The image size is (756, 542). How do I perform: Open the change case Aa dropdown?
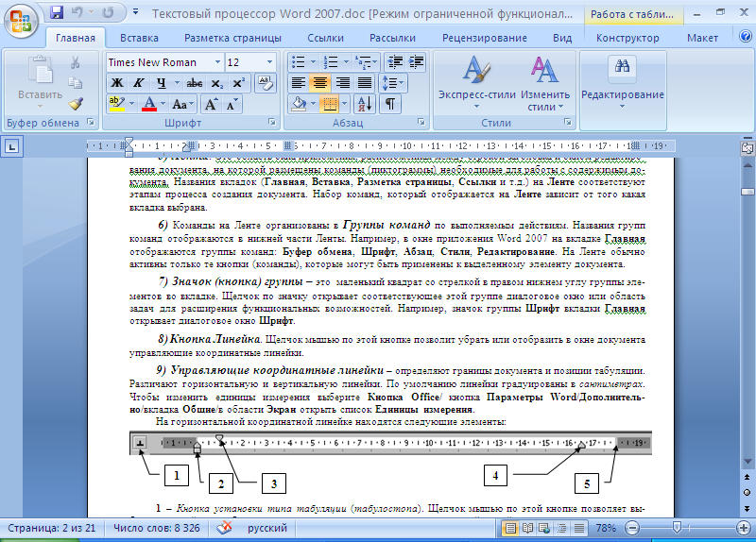tap(182, 104)
